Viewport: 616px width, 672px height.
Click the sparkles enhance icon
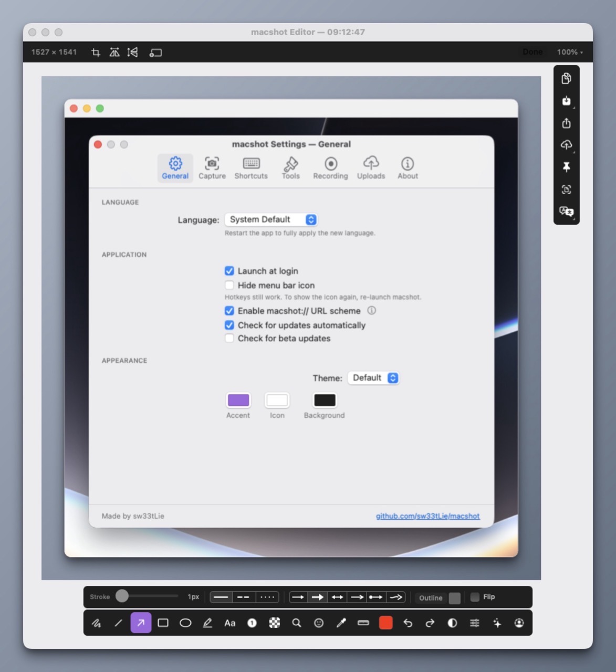[497, 623]
